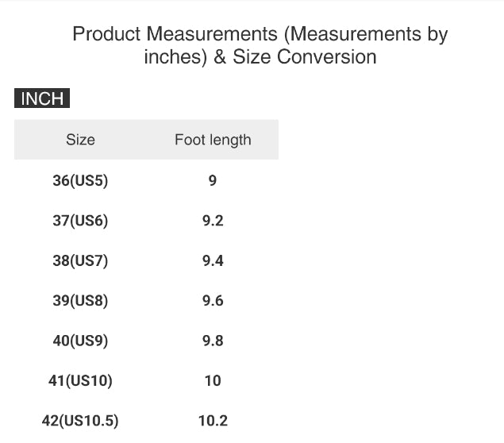Click the 9.8 foot length cell
The image size is (504, 443).
(x=213, y=341)
